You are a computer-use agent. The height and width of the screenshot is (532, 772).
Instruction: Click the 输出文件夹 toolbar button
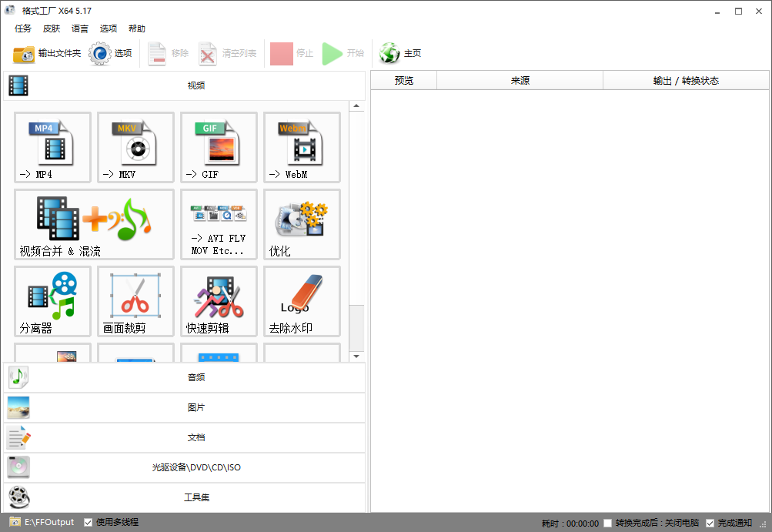click(47, 53)
